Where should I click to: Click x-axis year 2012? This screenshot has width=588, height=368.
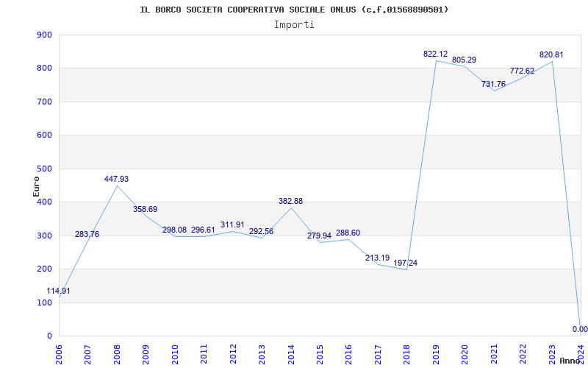pyautogui.click(x=233, y=354)
